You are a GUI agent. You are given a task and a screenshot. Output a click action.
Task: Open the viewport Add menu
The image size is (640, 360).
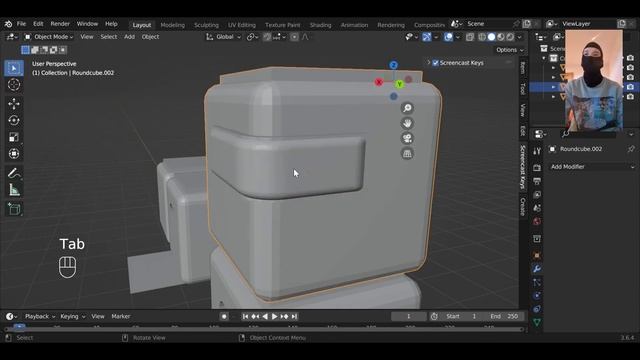129,37
